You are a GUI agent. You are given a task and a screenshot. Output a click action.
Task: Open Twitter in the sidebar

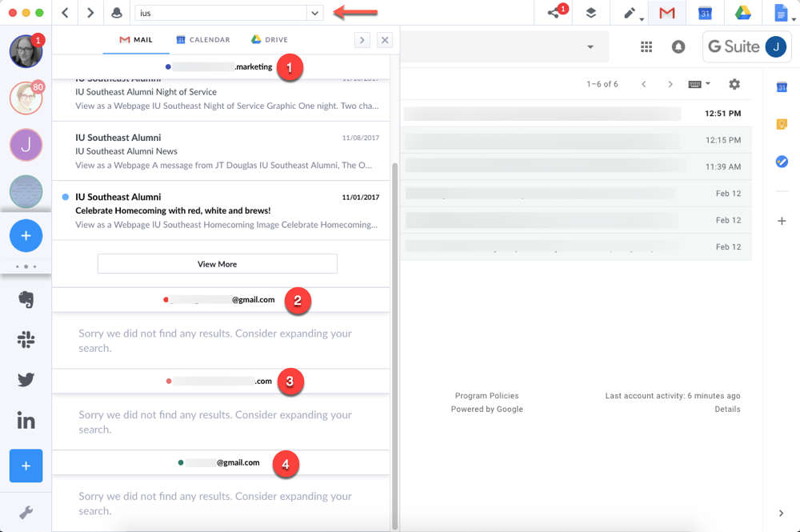coord(26,379)
